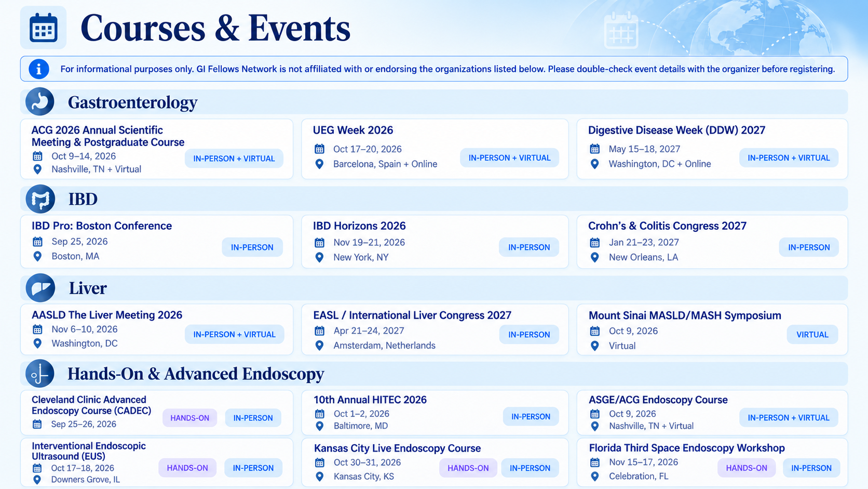Click HANDS-ON tag on Cleveland Clinic CADEC

point(190,418)
